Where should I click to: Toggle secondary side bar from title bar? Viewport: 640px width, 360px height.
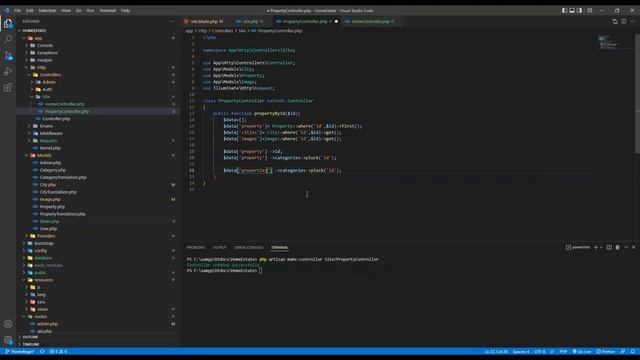[580, 11]
